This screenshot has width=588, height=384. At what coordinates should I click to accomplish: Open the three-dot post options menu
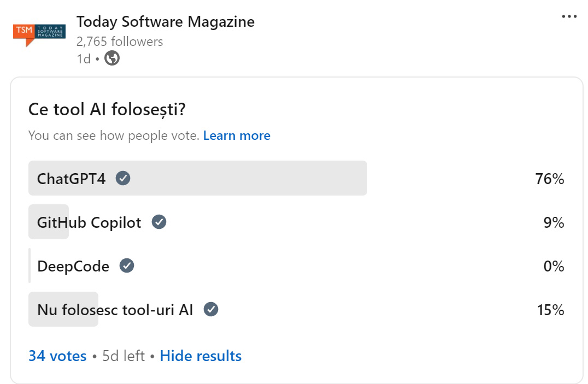coord(569,17)
